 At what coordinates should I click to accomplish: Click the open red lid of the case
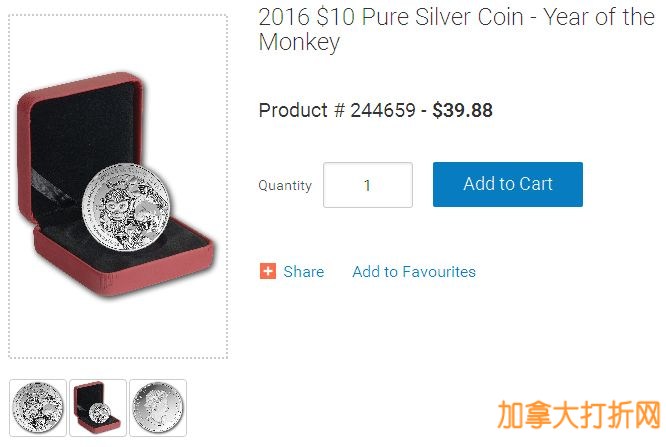click(x=81, y=127)
